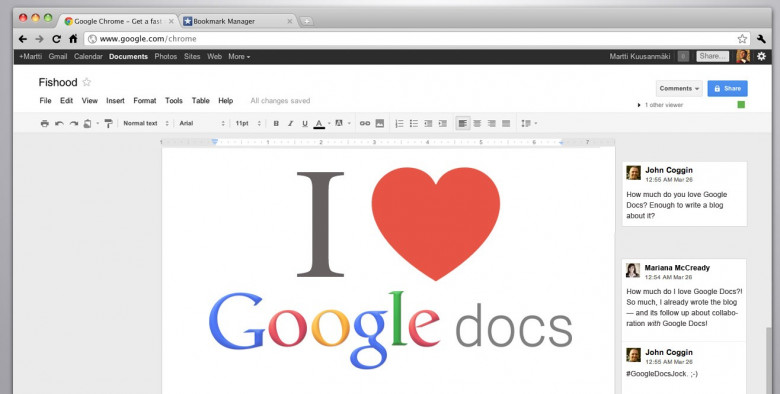The height and width of the screenshot is (394, 780).
Task: Click the Google bar notifications counter
Action: 683,57
